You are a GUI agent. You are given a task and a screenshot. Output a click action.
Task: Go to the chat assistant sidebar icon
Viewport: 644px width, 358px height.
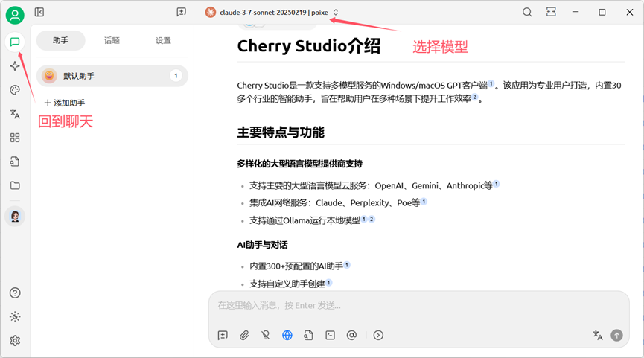point(15,42)
